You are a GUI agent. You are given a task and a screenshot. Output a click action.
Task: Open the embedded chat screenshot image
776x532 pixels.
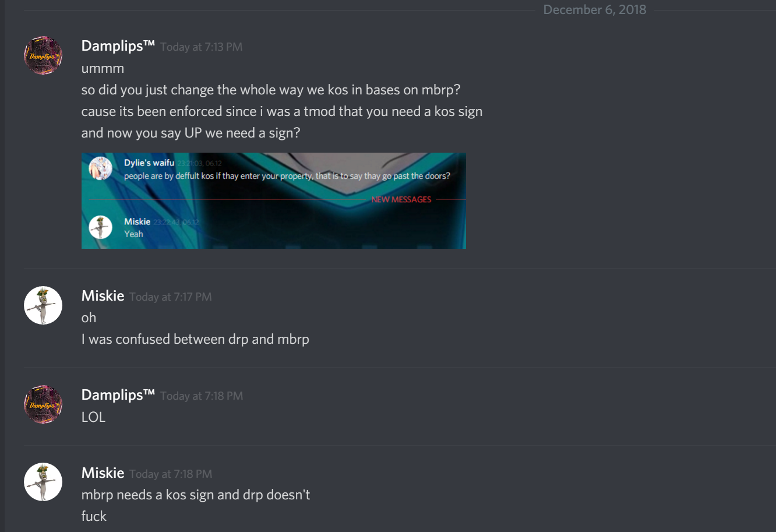[274, 200]
